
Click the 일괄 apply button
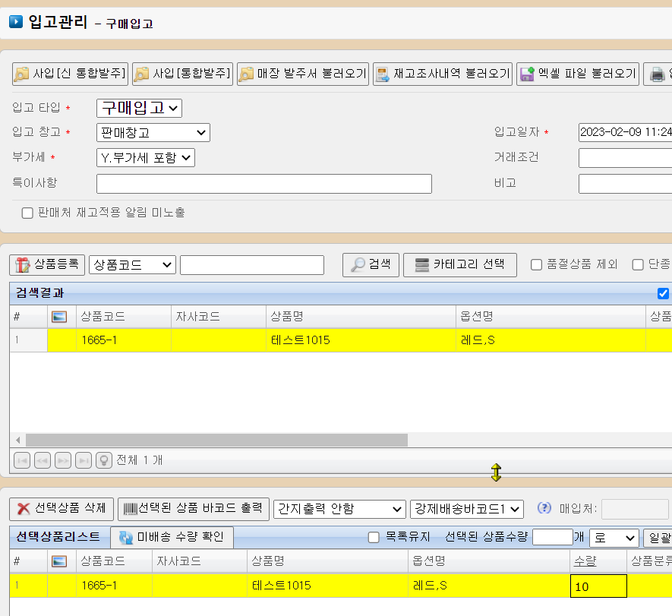click(x=658, y=538)
